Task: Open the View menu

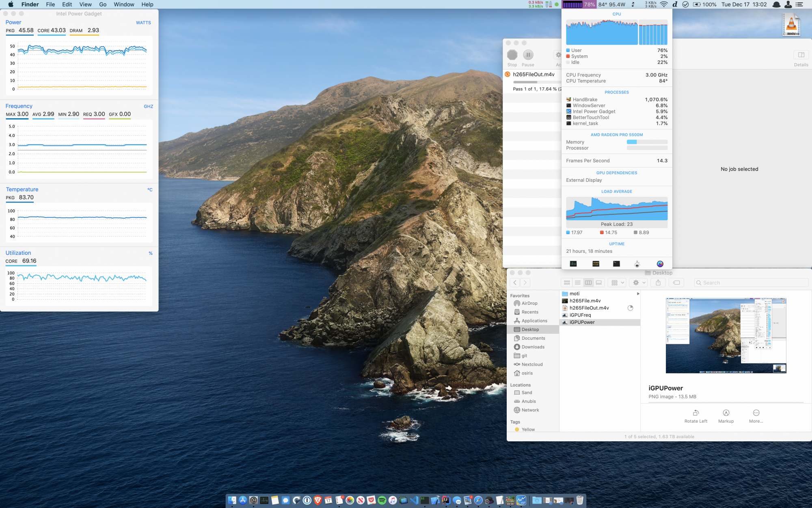Action: tap(85, 4)
